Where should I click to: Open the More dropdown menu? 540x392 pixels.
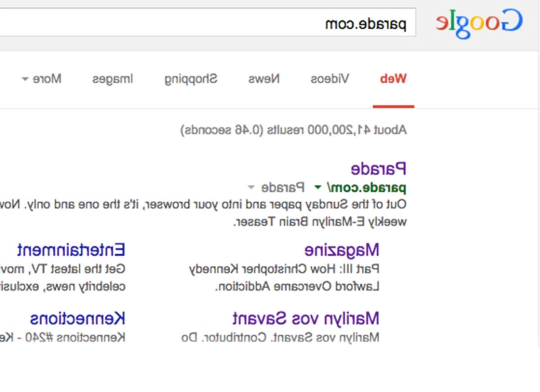40,78
